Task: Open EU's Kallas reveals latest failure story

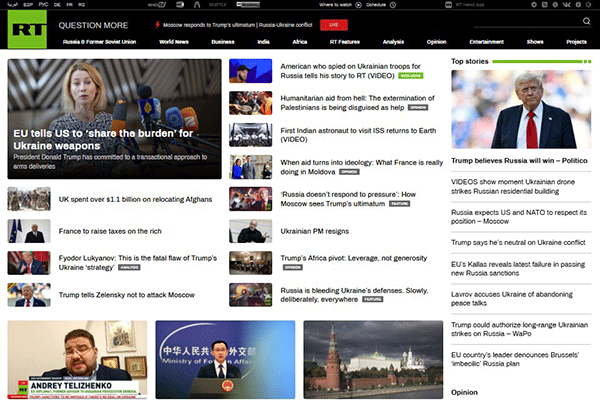Action: tap(518, 269)
